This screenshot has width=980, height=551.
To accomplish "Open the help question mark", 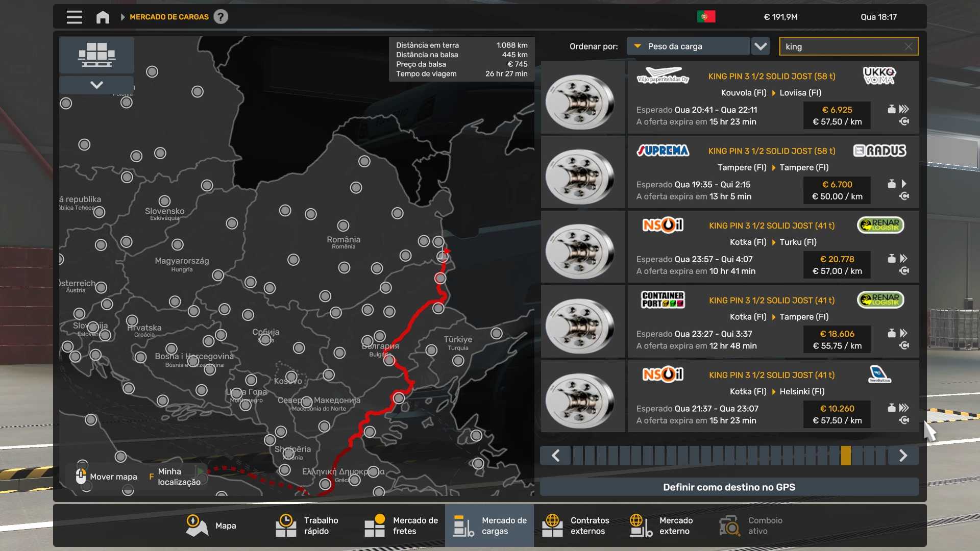I will coord(220,17).
